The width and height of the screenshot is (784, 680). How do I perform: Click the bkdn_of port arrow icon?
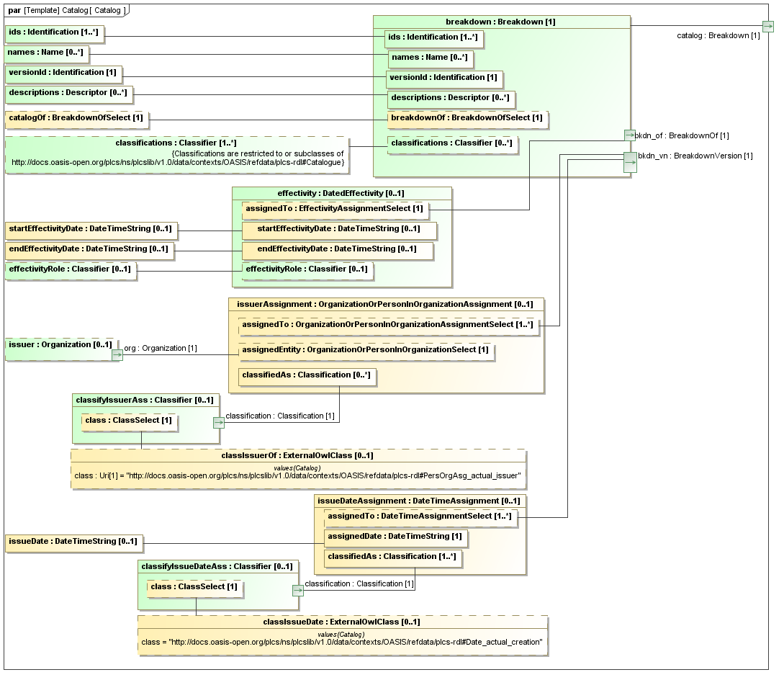[x=630, y=135]
